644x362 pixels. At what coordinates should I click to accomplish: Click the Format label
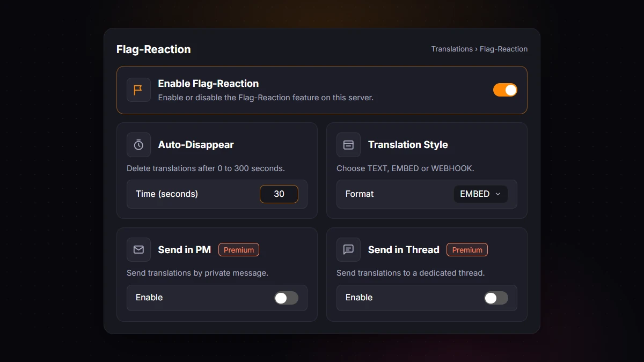360,194
